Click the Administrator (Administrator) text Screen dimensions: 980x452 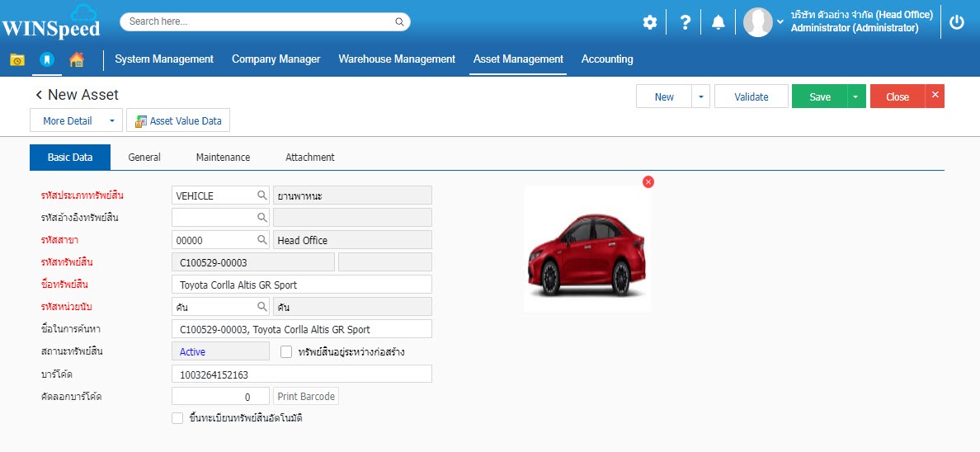[x=855, y=28]
